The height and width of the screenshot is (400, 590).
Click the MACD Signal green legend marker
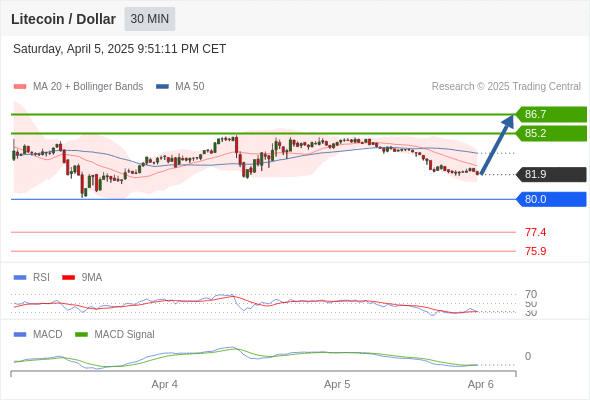[81, 335]
